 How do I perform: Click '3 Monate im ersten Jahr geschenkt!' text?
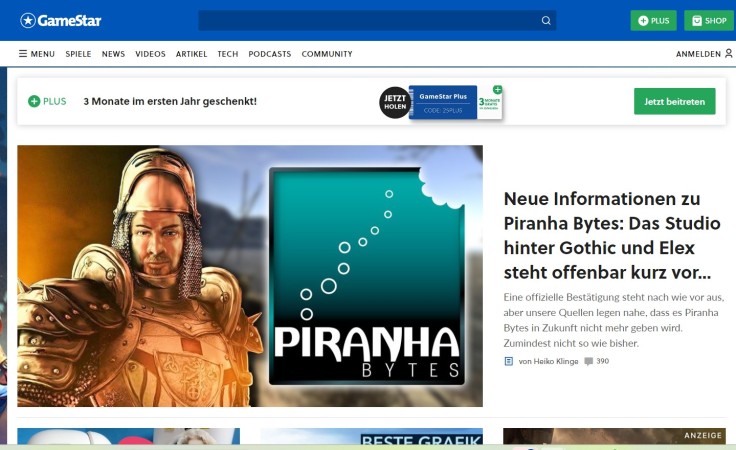pyautogui.click(x=170, y=101)
